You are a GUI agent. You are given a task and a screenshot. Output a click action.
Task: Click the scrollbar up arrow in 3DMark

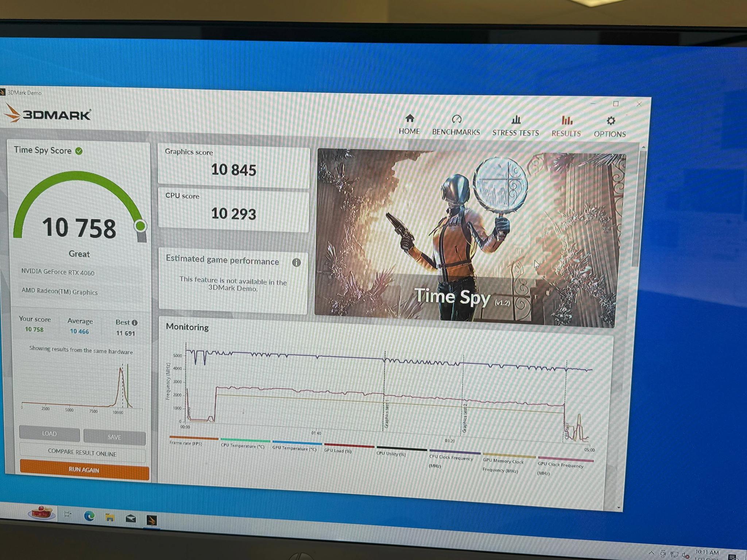(643, 147)
